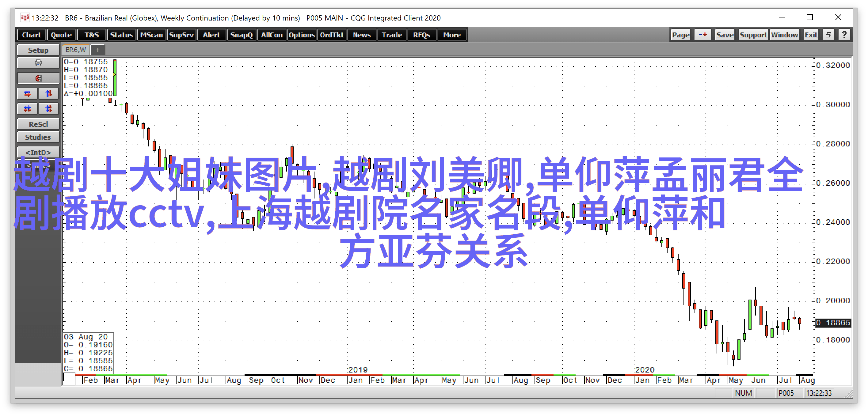Click the small white box at axis corner
The image size is (868, 416).
point(69,379)
